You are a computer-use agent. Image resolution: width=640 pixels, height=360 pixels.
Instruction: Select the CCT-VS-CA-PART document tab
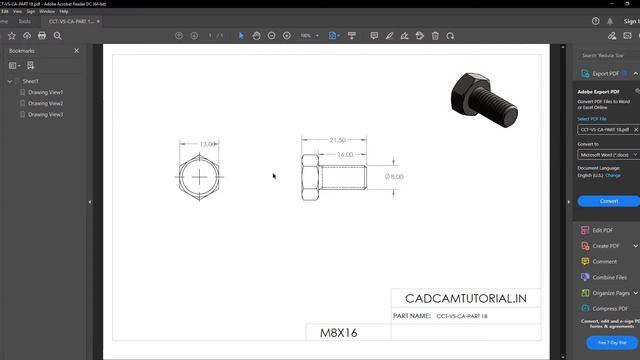[71, 21]
